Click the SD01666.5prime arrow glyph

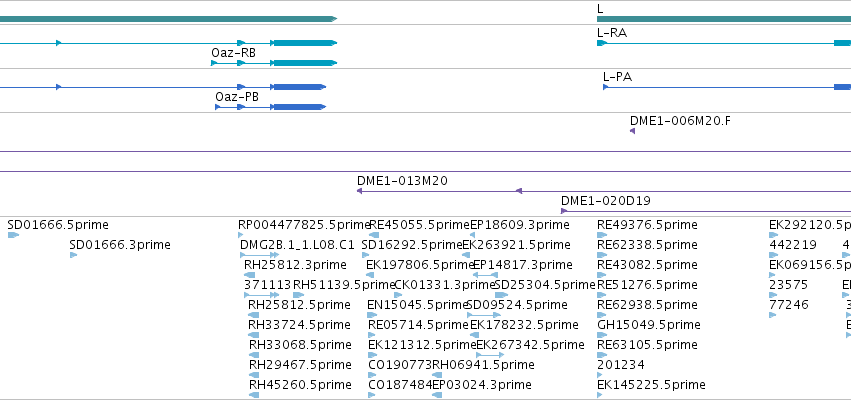[x=14, y=235]
